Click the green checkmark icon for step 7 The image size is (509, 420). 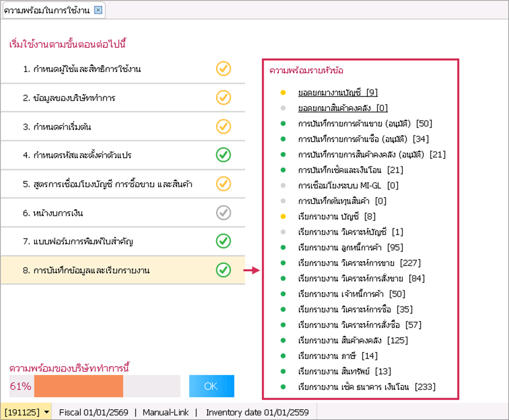[224, 241]
